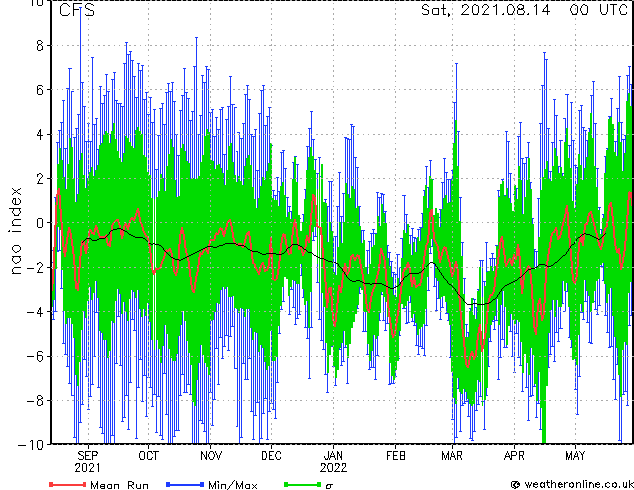Click the y-axis value 6

(40, 90)
